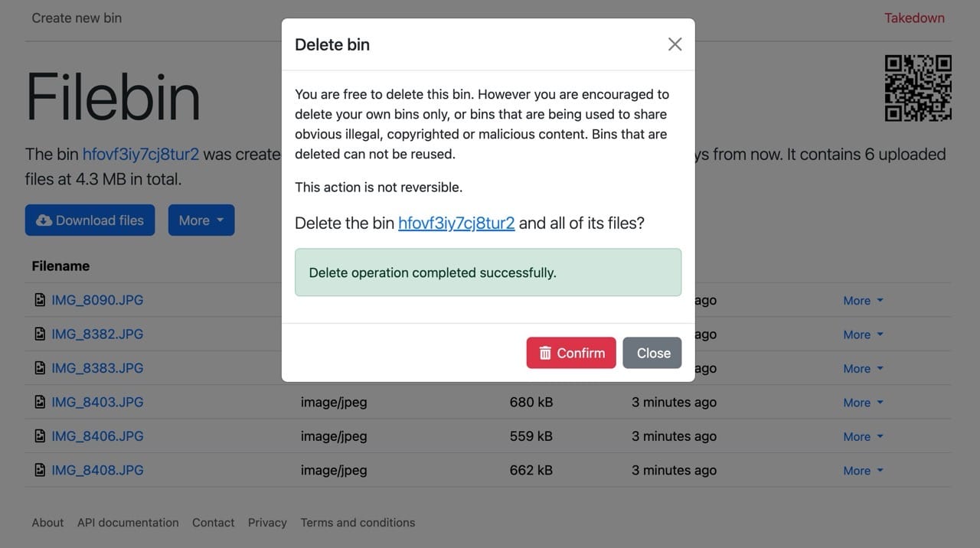Open file IMG_8382.JPG

97,334
